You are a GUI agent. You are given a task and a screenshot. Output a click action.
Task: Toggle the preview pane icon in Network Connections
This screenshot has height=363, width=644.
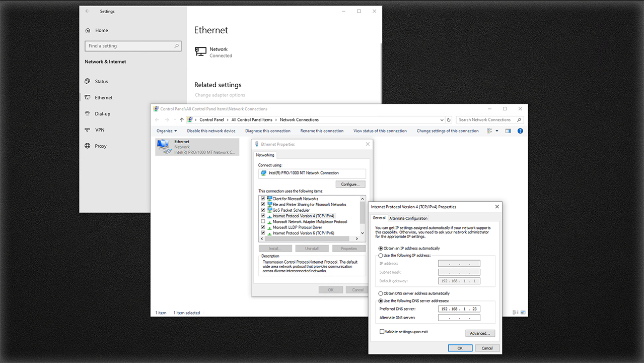coord(508,131)
